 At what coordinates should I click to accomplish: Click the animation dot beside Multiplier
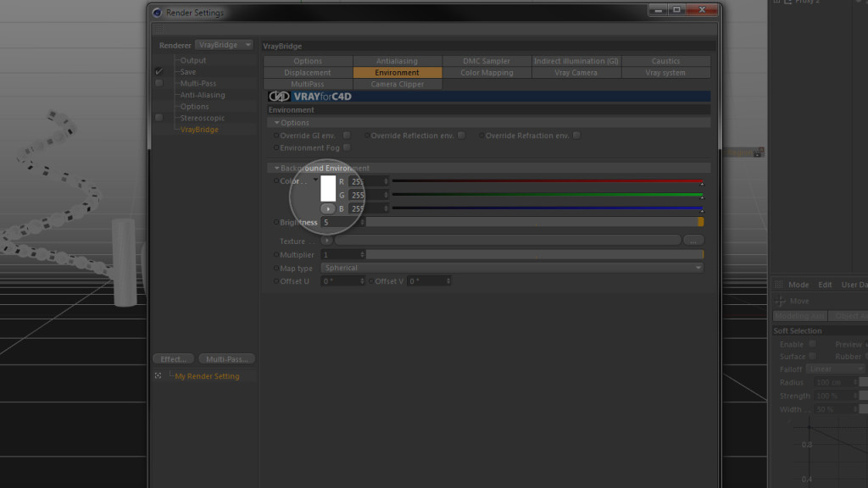tap(275, 254)
